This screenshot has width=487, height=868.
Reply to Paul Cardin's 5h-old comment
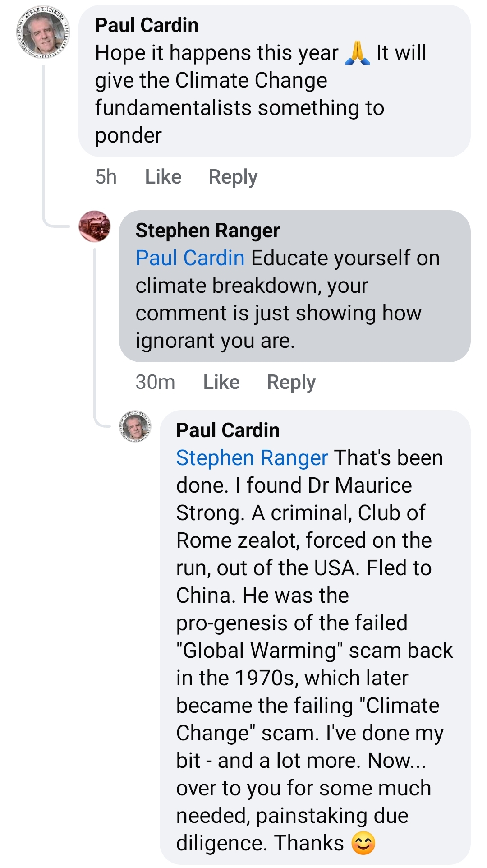pyautogui.click(x=233, y=177)
